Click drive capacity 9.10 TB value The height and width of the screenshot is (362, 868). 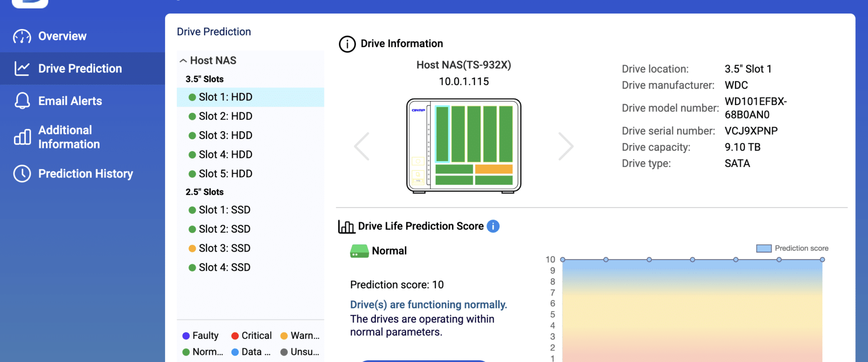[x=742, y=148]
